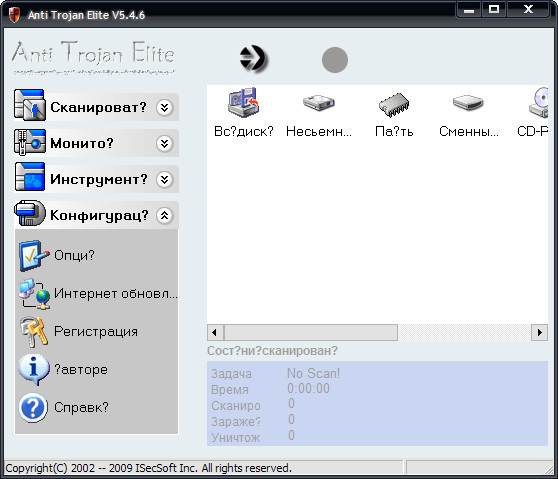Click the Справк? question mark icon

tap(33, 408)
